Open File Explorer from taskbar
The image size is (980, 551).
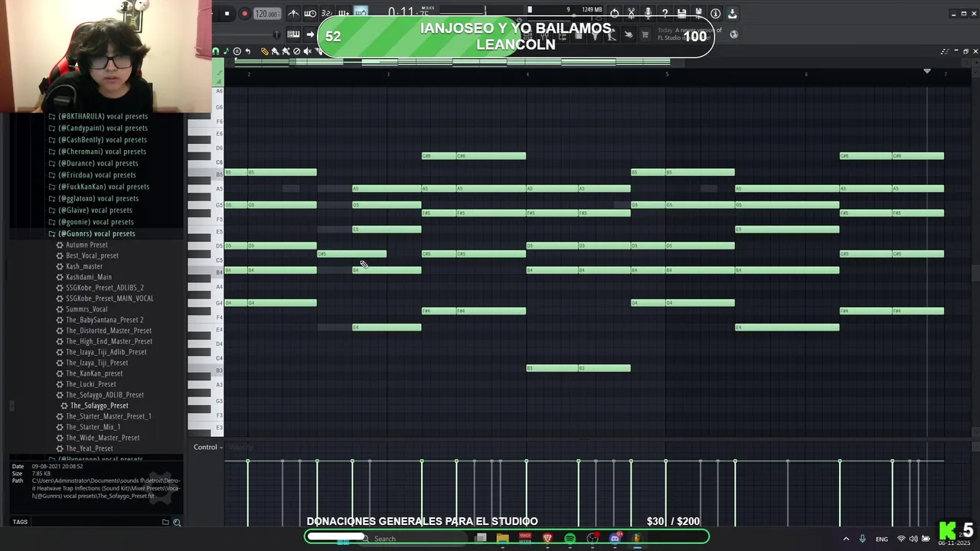pos(503,539)
